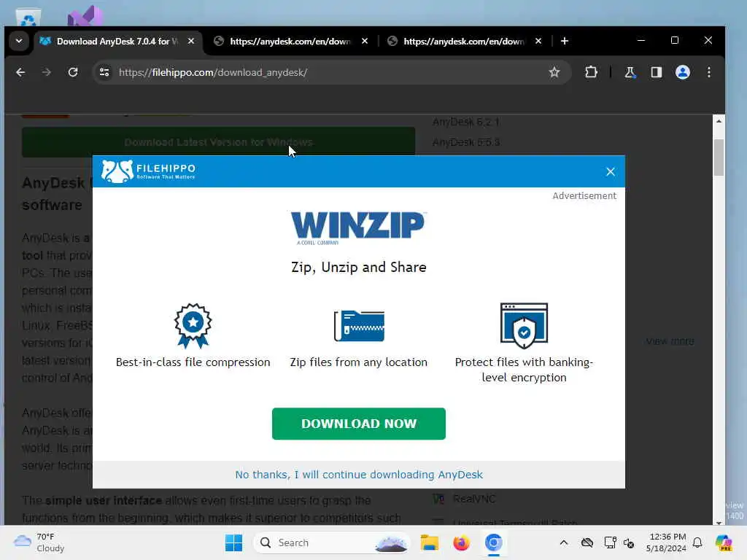This screenshot has width=747, height=560.
Task: Close the Download AnyDesk 7.0.4 tab
Action: (x=191, y=41)
